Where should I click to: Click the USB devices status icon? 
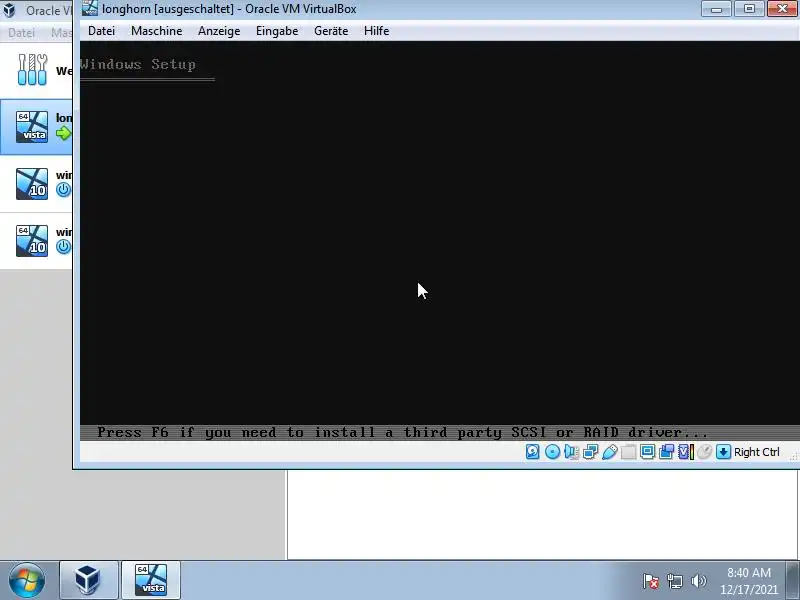pos(610,452)
